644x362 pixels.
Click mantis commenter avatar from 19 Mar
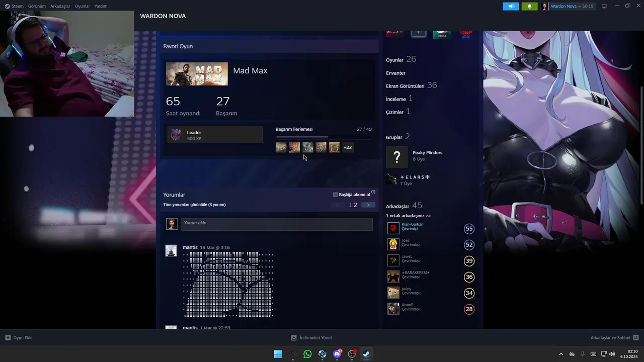[171, 251]
